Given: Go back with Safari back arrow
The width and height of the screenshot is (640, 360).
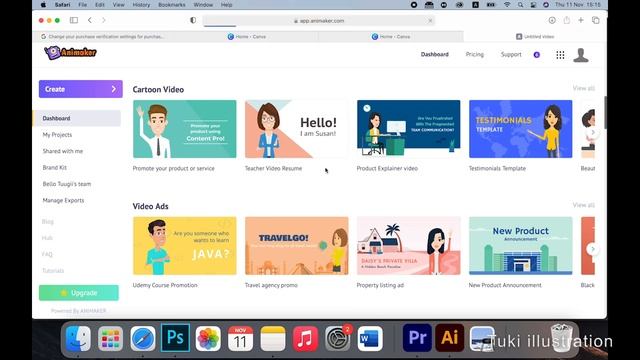Looking at the screenshot, I should (90, 20).
